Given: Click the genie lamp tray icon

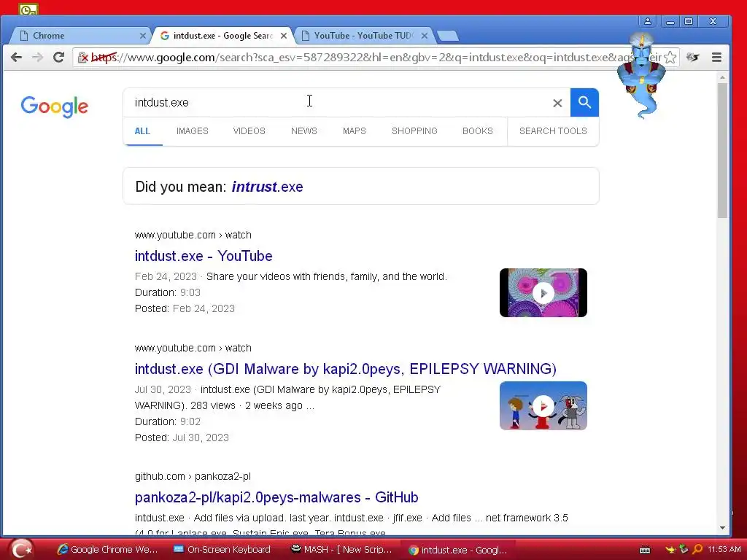Looking at the screenshot, I should [x=671, y=550].
